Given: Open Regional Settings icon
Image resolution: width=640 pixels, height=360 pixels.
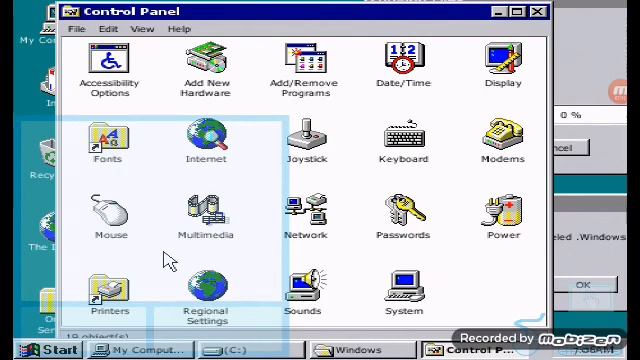Looking at the screenshot, I should pyautogui.click(x=208, y=286).
